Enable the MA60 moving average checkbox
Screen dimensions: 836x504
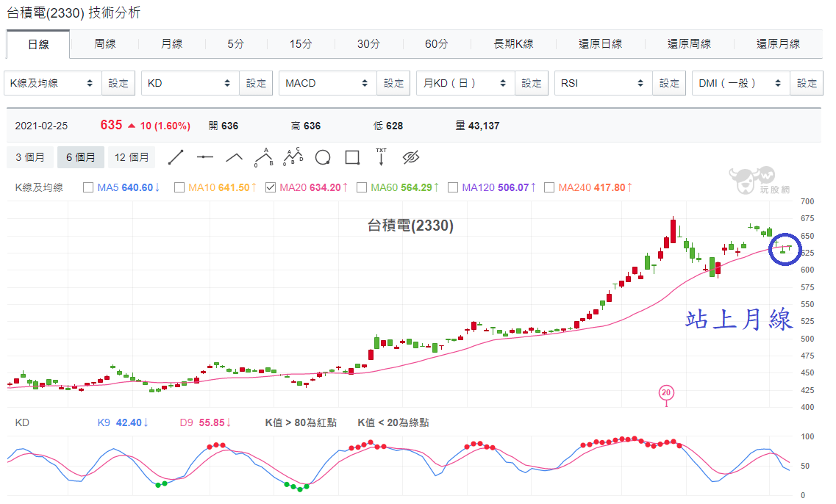362,187
